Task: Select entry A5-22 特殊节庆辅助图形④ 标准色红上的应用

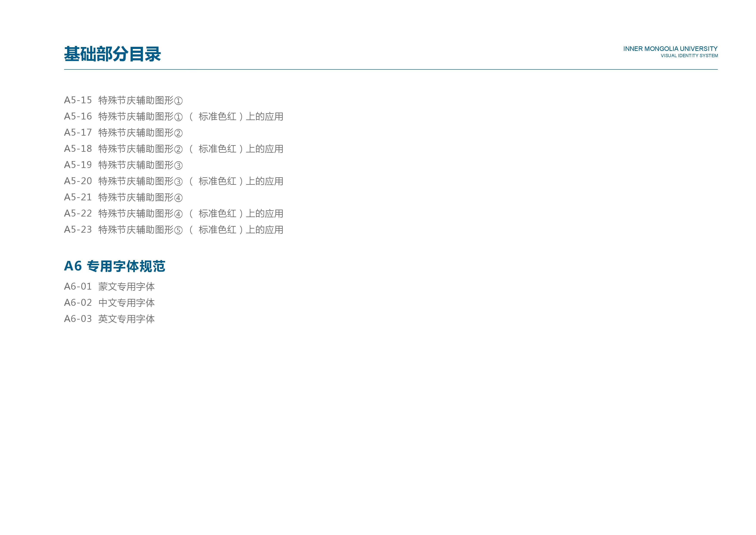Action: click(x=173, y=213)
